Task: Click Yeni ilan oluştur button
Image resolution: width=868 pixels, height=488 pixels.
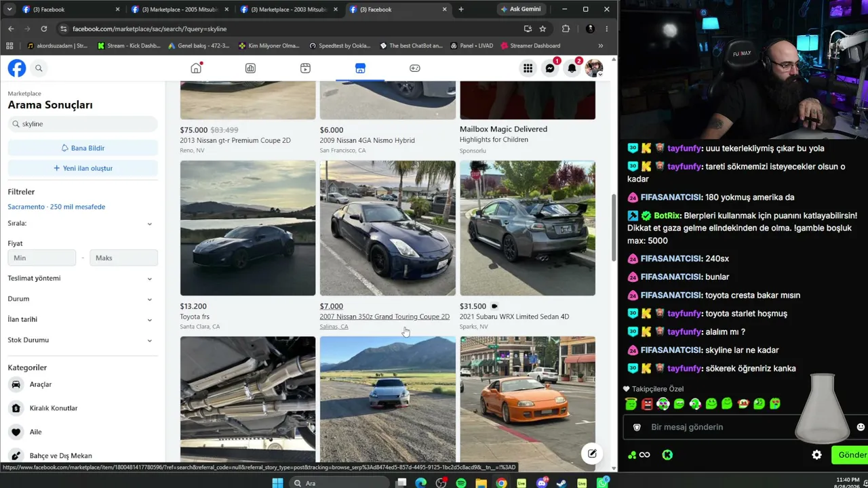Action: coord(83,168)
